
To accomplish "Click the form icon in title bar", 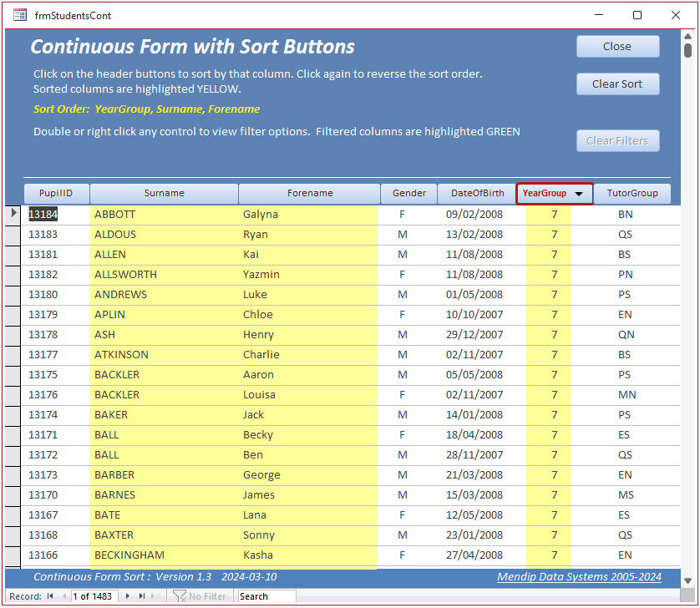I will (x=20, y=15).
